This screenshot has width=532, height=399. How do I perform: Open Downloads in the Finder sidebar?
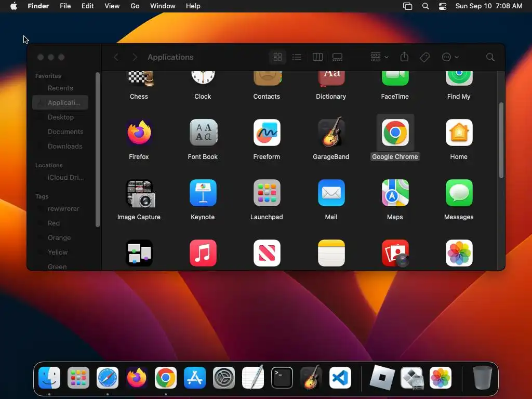pos(60,146)
